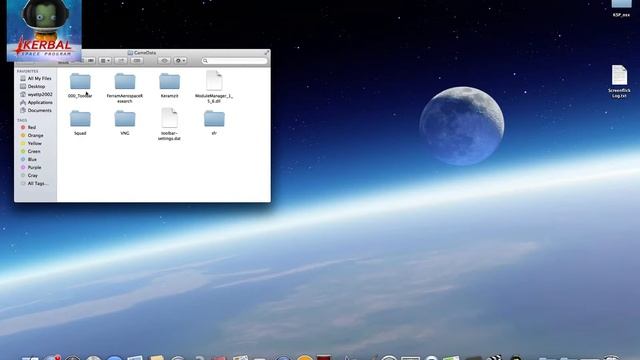This screenshot has width=640, height=360.
Task: Select the last folder in second row
Action: click(214, 118)
